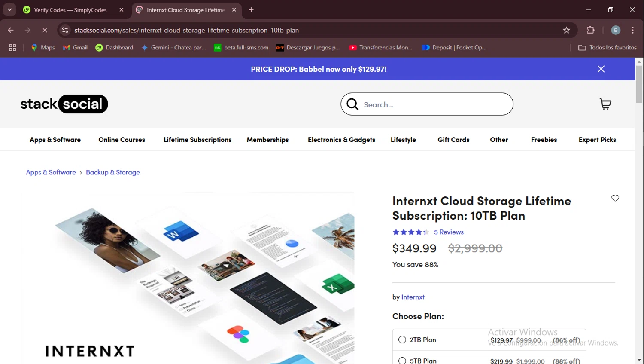Viewport: 644px width, 364px height.
Task: Add product to wishlist heart icon
Action: tap(615, 198)
